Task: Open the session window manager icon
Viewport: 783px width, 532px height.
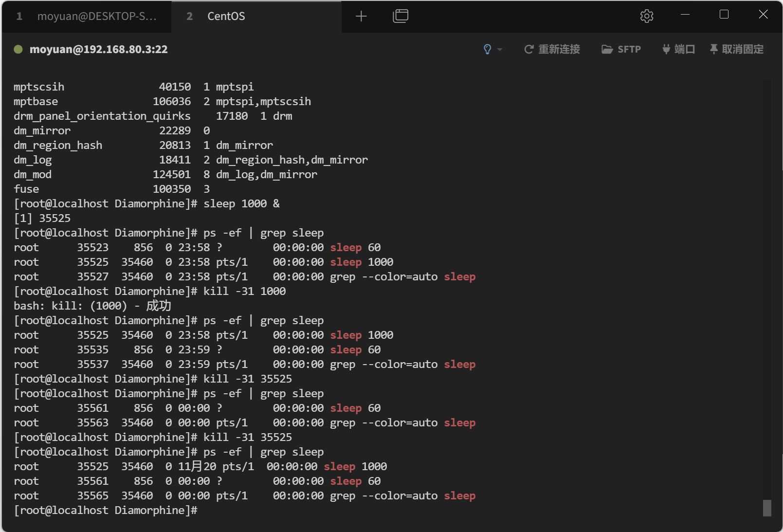Action: coord(401,16)
